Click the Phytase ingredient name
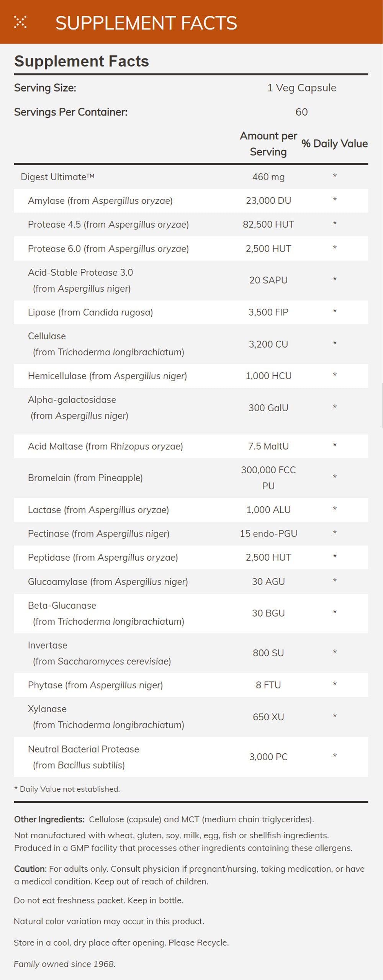The width and height of the screenshot is (383, 980). pyautogui.click(x=95, y=685)
